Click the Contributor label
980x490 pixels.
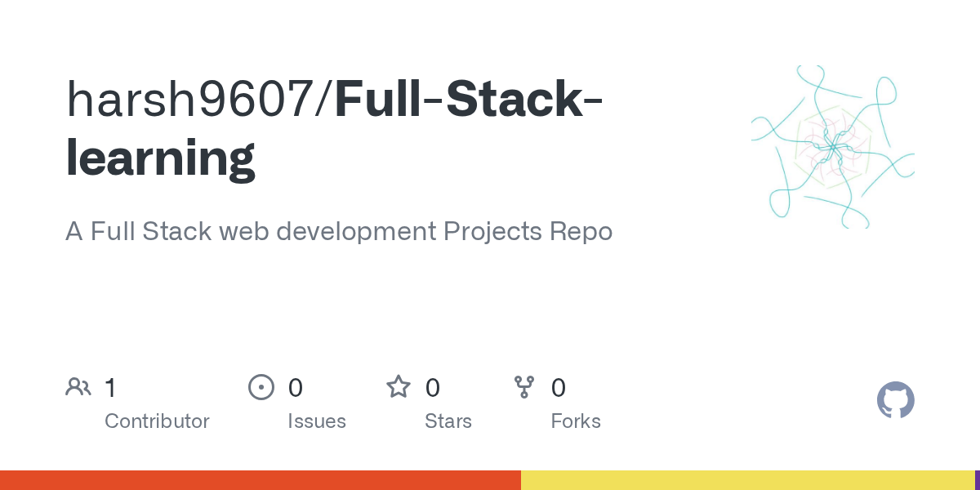(x=157, y=421)
